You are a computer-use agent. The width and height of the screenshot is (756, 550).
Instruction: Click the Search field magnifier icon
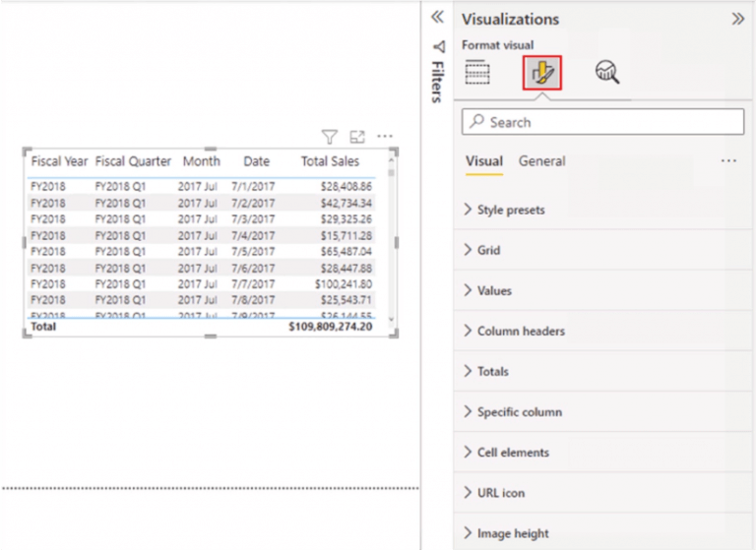click(476, 121)
